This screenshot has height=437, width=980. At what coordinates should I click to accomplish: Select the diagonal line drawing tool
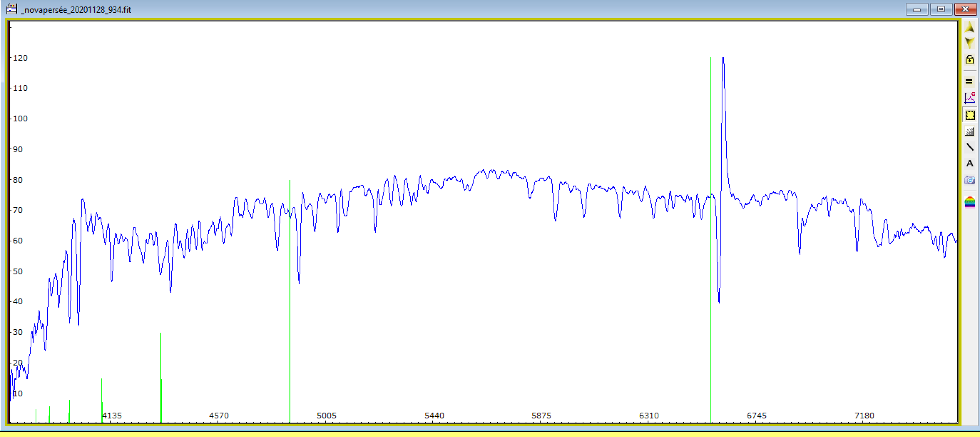[x=969, y=147]
